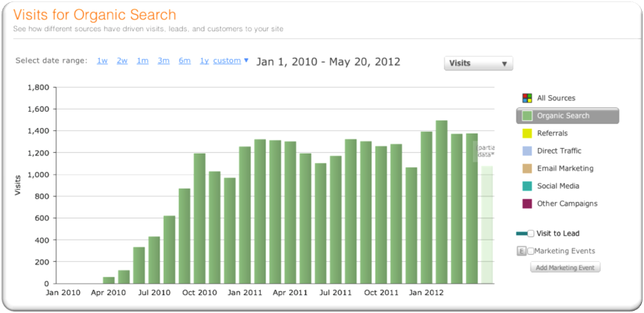Click the teal Social Media icon

tap(527, 186)
